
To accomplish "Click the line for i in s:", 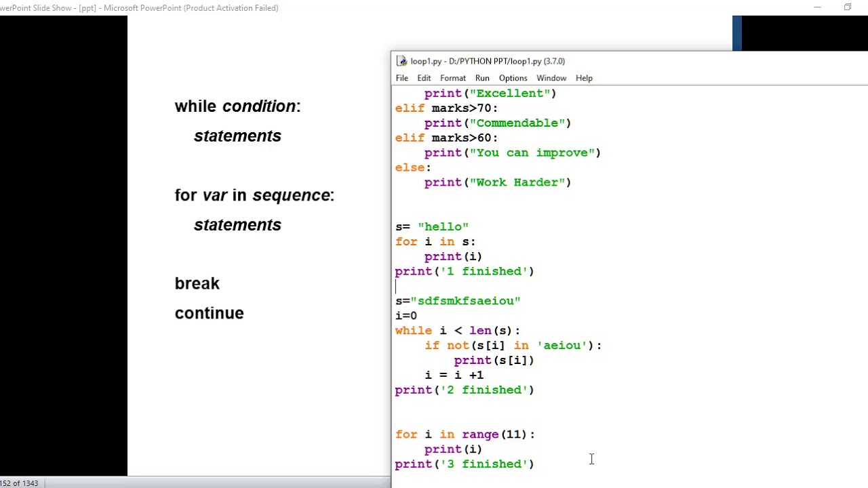I will point(435,242).
